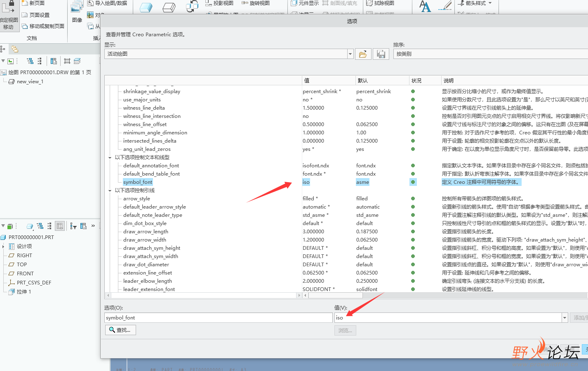
Task: Click the Image (图像) insert icon
Action: (x=77, y=12)
